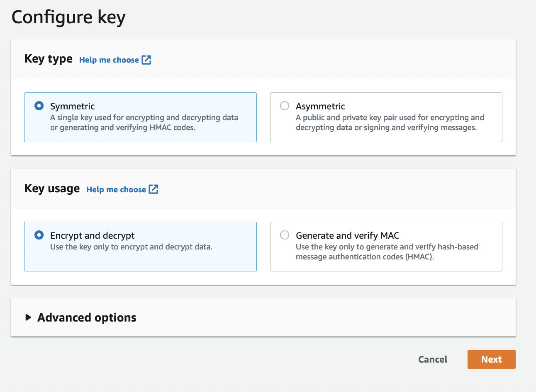Click the Generate and verify MAC label
The width and height of the screenshot is (536, 392).
pyautogui.click(x=347, y=236)
